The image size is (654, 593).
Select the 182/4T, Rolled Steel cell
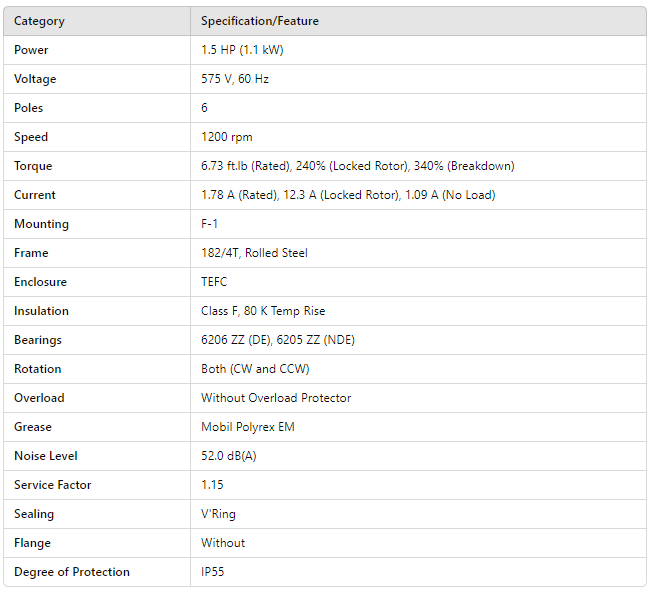pos(254,253)
